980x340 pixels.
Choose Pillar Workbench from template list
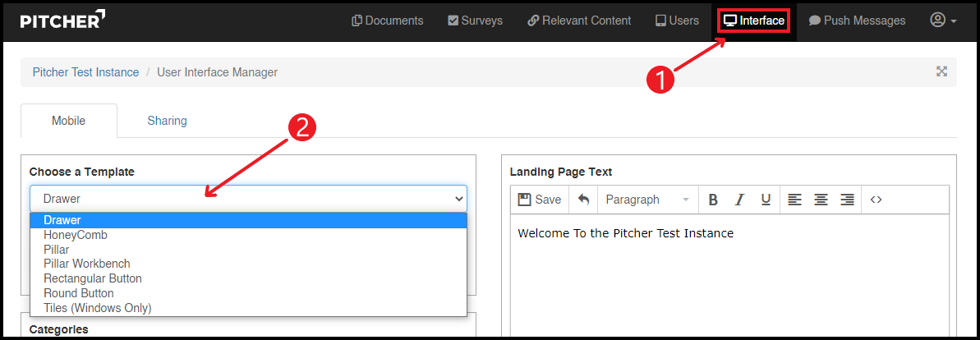[x=87, y=264]
